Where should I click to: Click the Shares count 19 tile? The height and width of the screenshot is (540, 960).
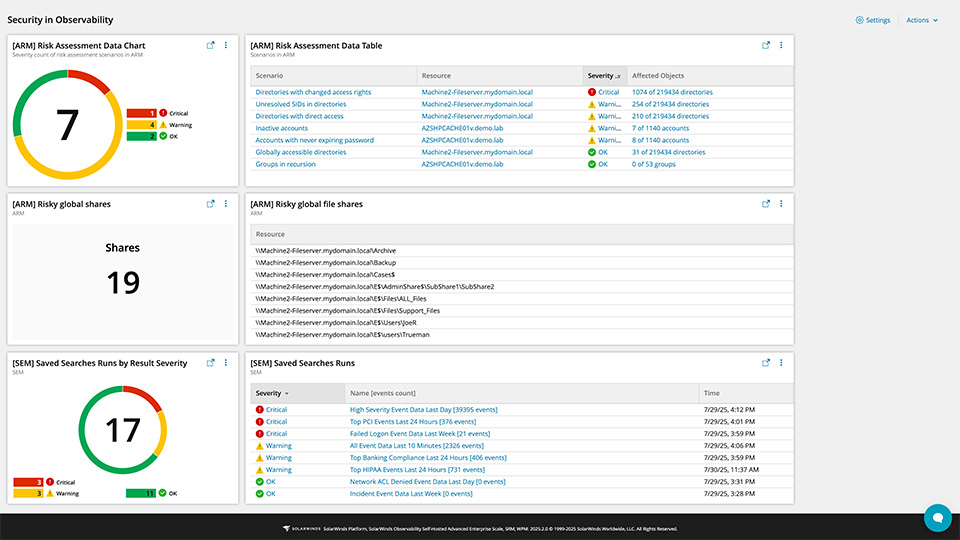(x=123, y=270)
